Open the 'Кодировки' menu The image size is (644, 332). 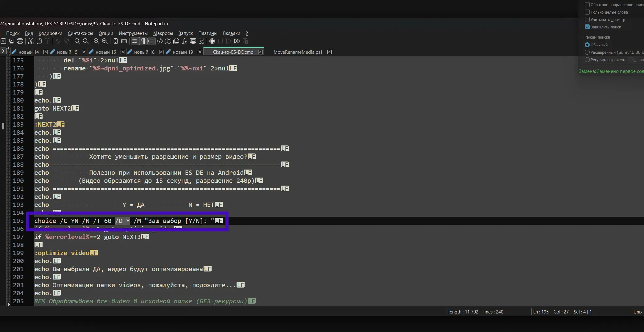pos(50,33)
